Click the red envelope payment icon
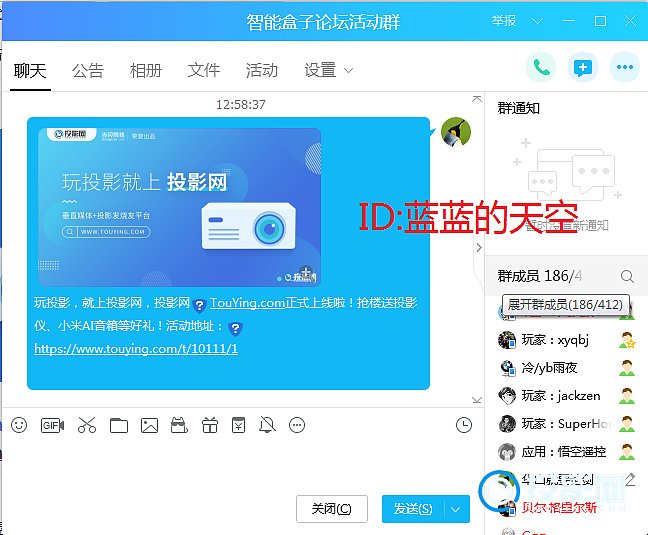The width and height of the screenshot is (648, 535). [x=238, y=425]
